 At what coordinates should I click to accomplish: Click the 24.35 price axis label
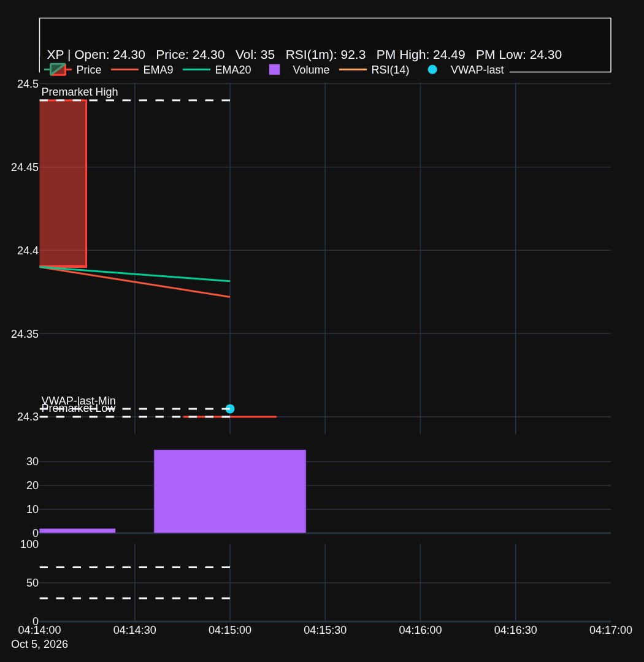pyautogui.click(x=25, y=334)
